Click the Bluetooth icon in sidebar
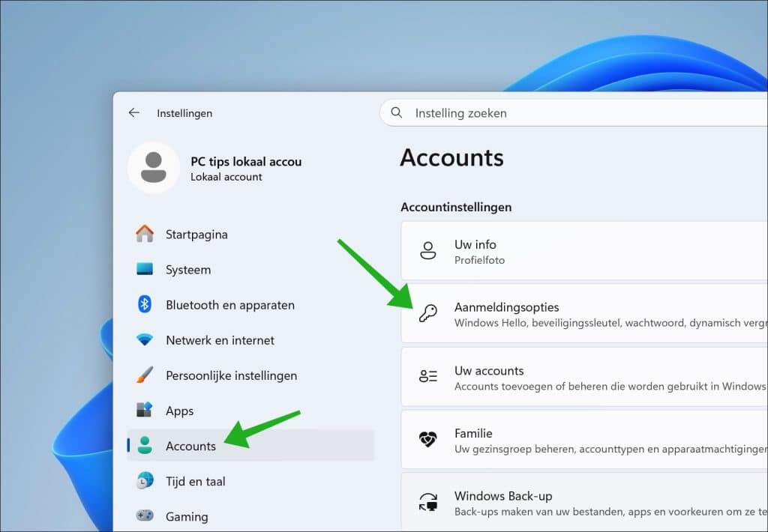The height and width of the screenshot is (532, 768). [x=145, y=304]
